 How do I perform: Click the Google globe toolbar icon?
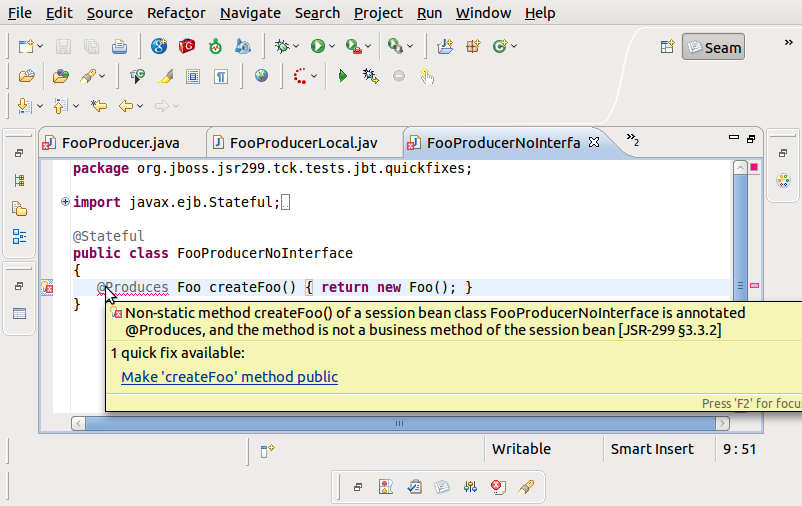click(x=159, y=47)
